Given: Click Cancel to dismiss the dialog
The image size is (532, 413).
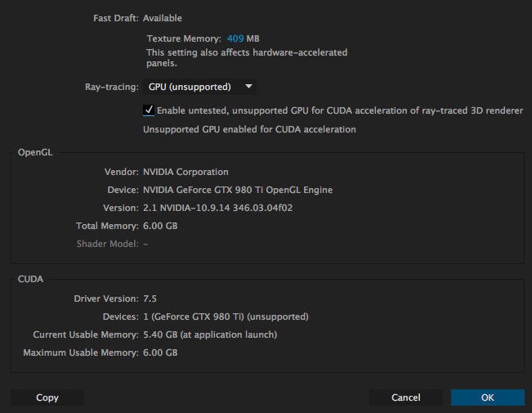Looking at the screenshot, I should click(x=405, y=397).
